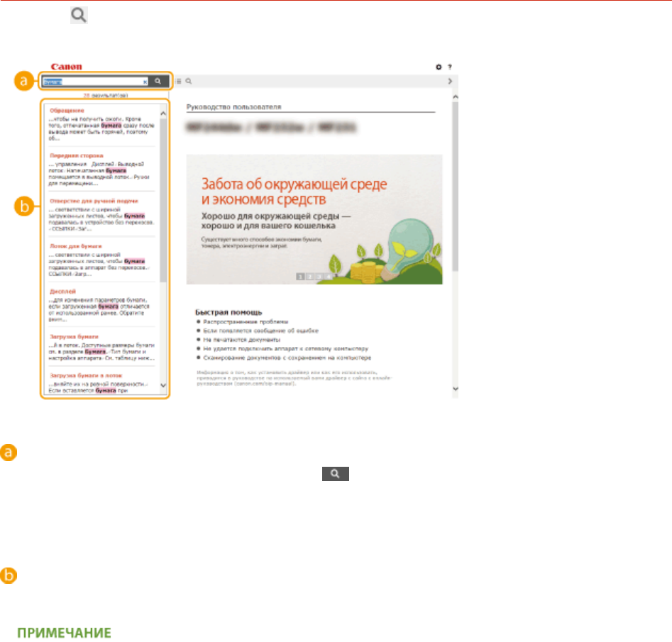Image resolution: width=672 pixels, height=642 pixels.
Task: Show banner slide 4
Action: coord(329,277)
